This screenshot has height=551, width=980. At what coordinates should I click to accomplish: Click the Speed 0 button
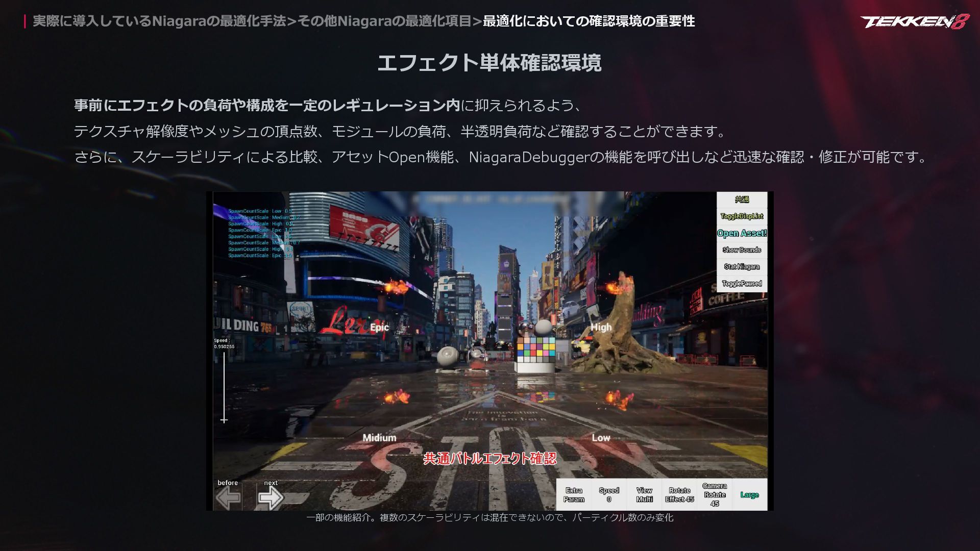tap(609, 495)
